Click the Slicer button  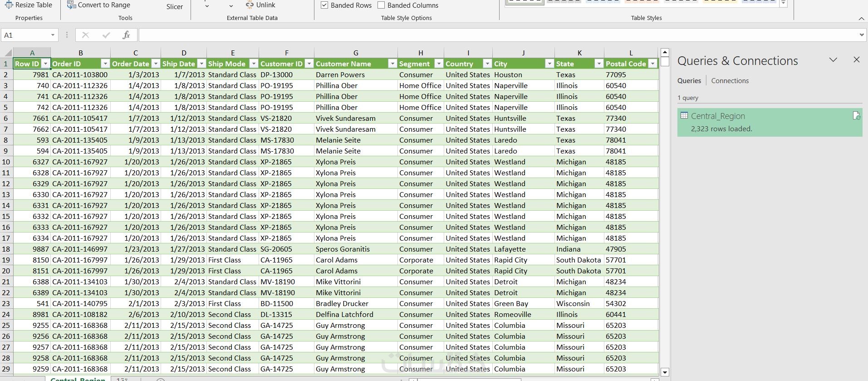tap(175, 7)
